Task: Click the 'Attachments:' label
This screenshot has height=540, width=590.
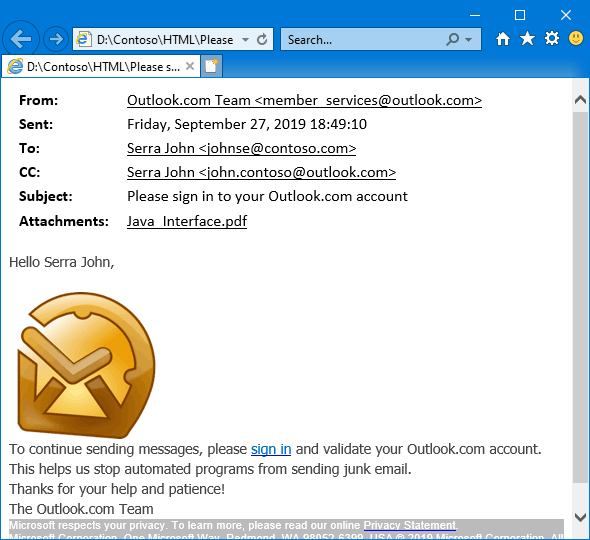Action: pyautogui.click(x=64, y=221)
